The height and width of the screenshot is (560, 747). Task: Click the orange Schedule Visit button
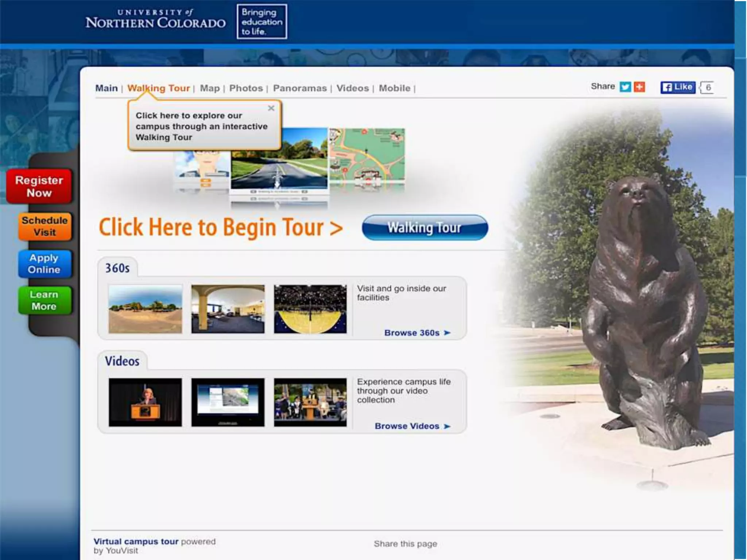(x=44, y=226)
